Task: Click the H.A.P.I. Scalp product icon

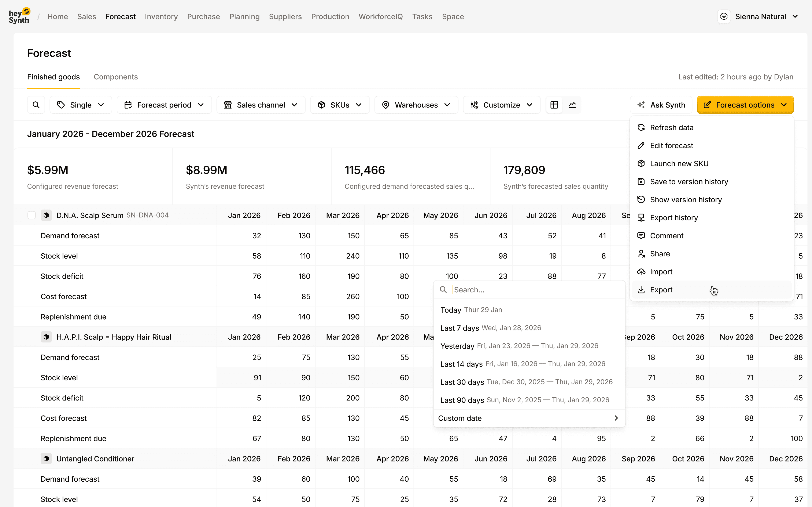Action: [x=46, y=337]
